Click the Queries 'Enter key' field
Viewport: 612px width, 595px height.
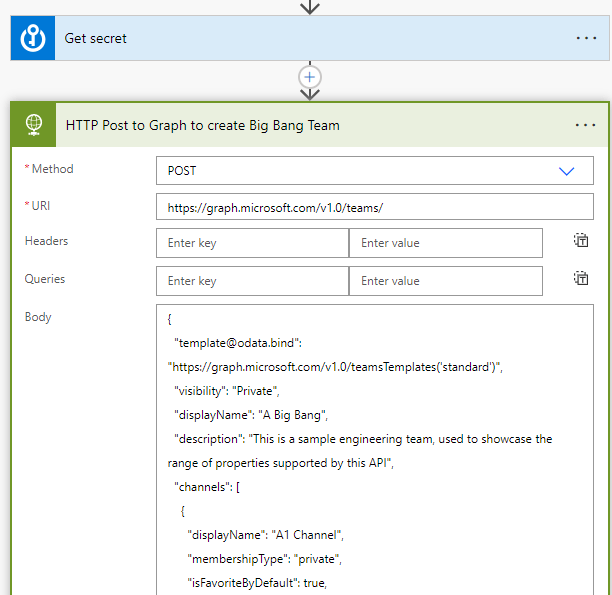click(252, 281)
